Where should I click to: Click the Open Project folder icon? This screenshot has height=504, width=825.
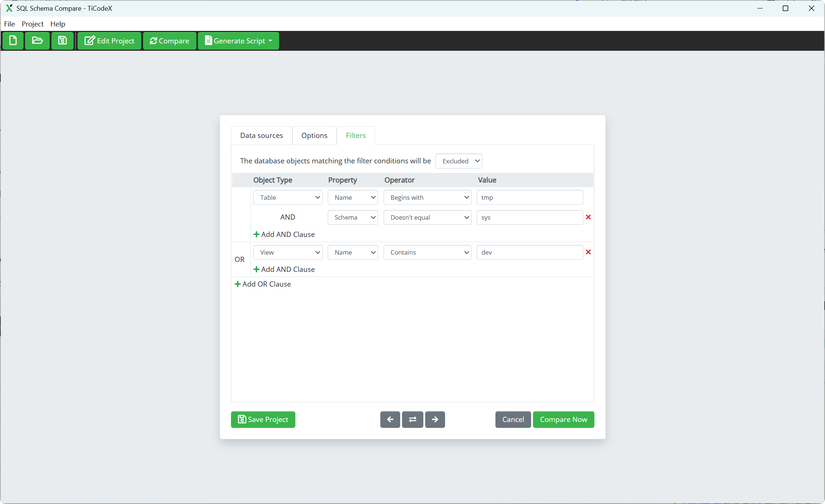37,40
